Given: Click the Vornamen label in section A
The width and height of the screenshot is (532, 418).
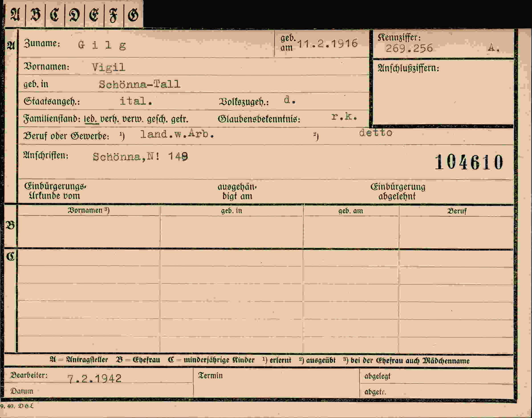Looking at the screenshot, I should pyautogui.click(x=46, y=66).
